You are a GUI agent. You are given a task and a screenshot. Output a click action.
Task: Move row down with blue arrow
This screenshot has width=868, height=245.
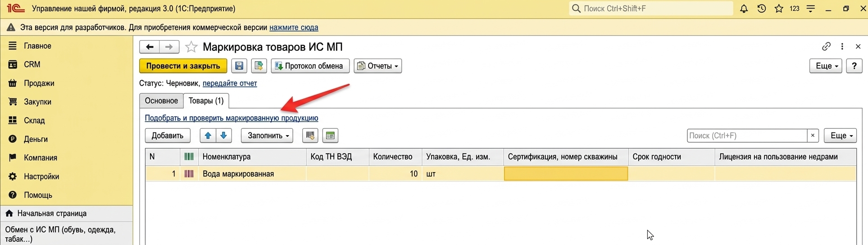[x=224, y=136]
